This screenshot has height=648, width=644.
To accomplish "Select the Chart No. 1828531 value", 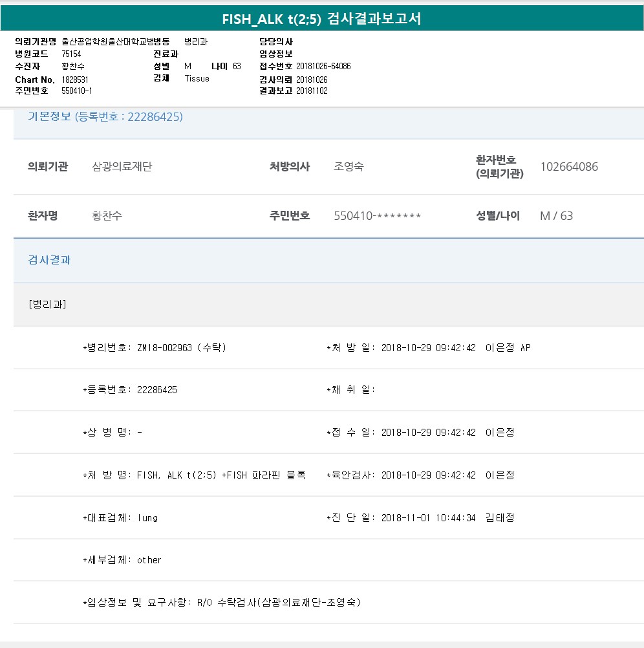I will click(x=75, y=79).
